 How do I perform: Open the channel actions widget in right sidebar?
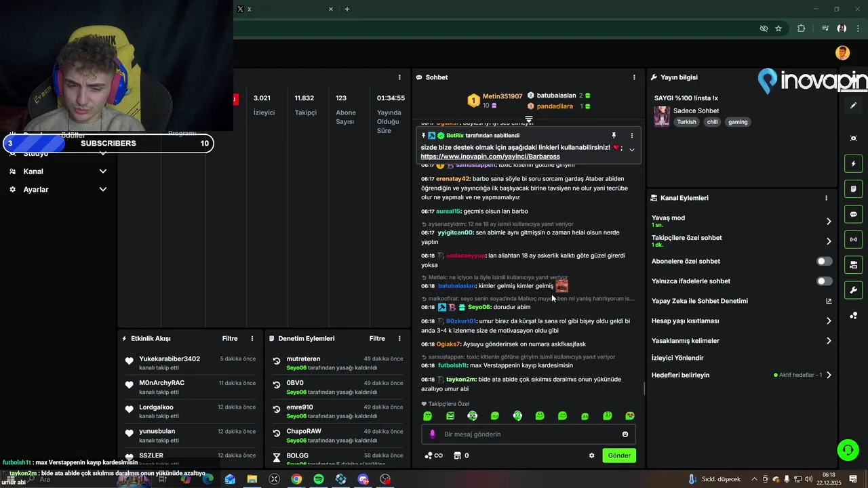[853, 265]
